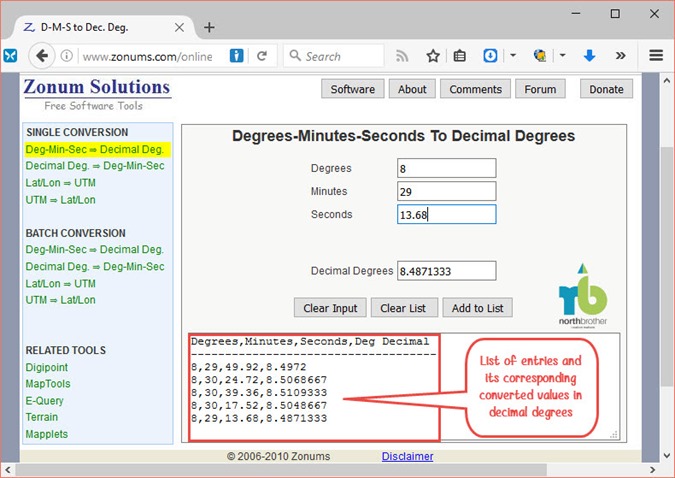Image resolution: width=675 pixels, height=478 pixels.
Task: Expand dropdown arrow next to download extension
Action: click(513, 56)
